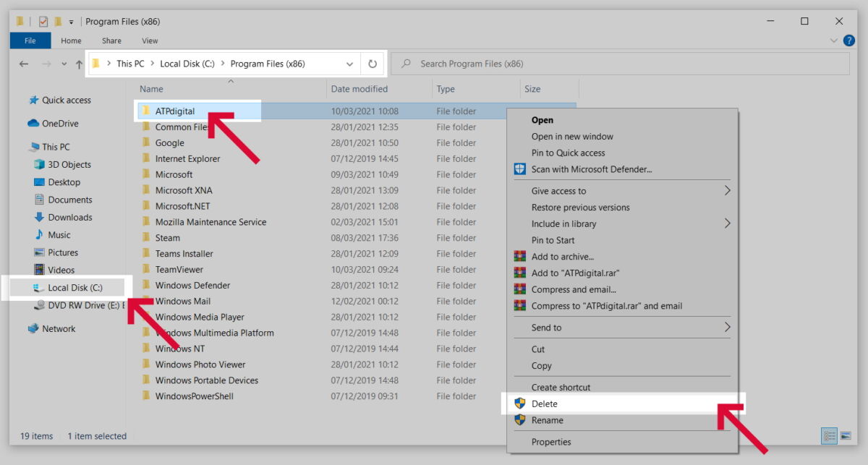Open the recent locations dropdown arrow
Screen dimensions: 868x465
click(x=64, y=64)
